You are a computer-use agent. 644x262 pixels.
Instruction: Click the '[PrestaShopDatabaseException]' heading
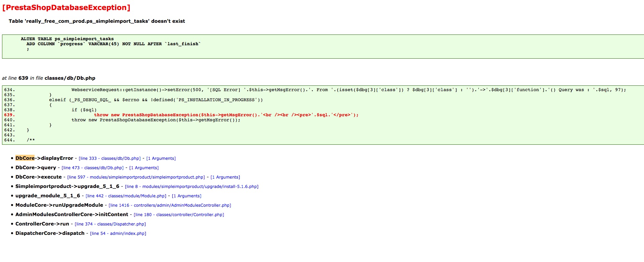66,8
